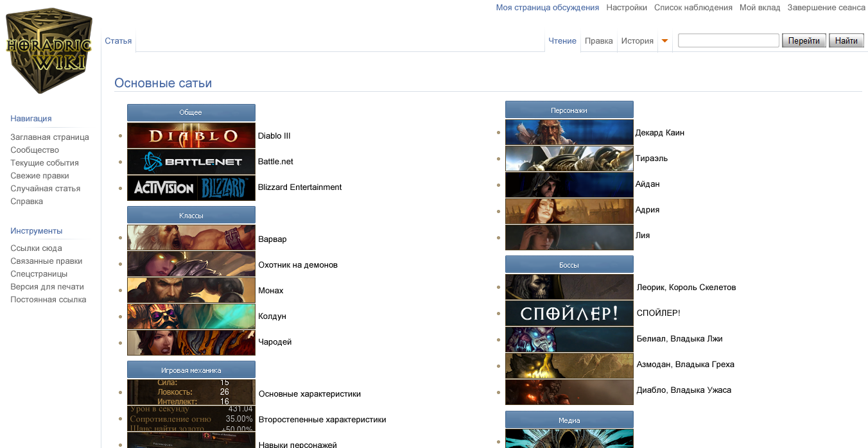Open Список наблюдения watchlist link
Viewport: 868px width, 448px height.
point(693,8)
